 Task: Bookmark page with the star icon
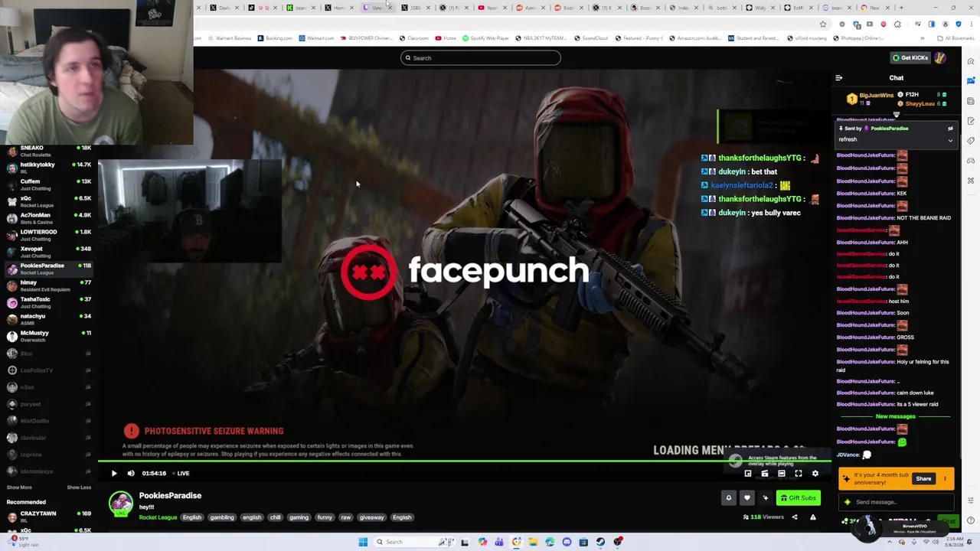[823, 24]
